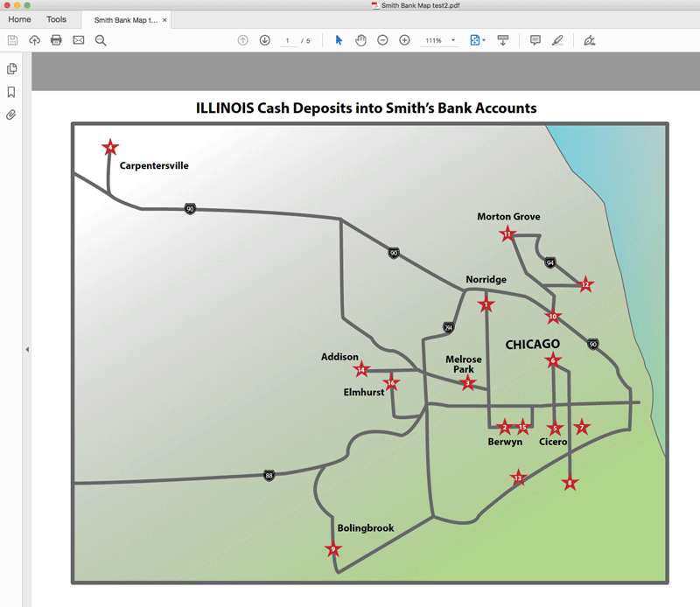The width and height of the screenshot is (700, 607).
Task: Print the document with the printer icon
Action: (56, 40)
